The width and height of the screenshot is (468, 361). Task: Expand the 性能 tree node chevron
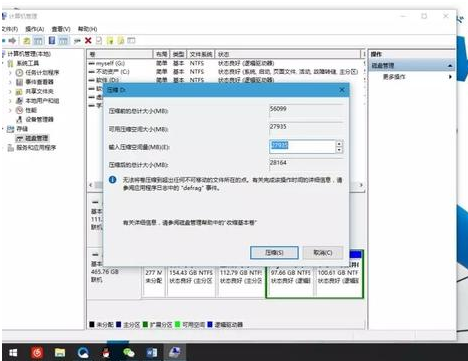tap(10, 110)
